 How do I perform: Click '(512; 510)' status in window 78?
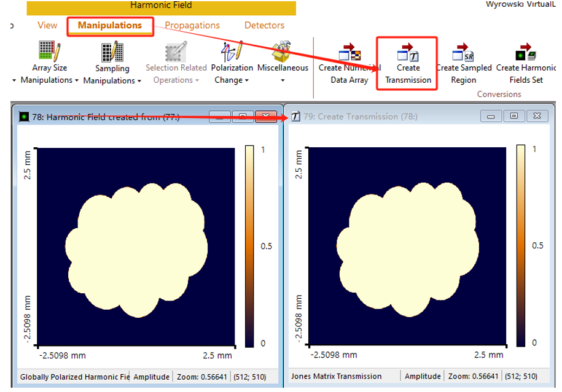click(250, 377)
